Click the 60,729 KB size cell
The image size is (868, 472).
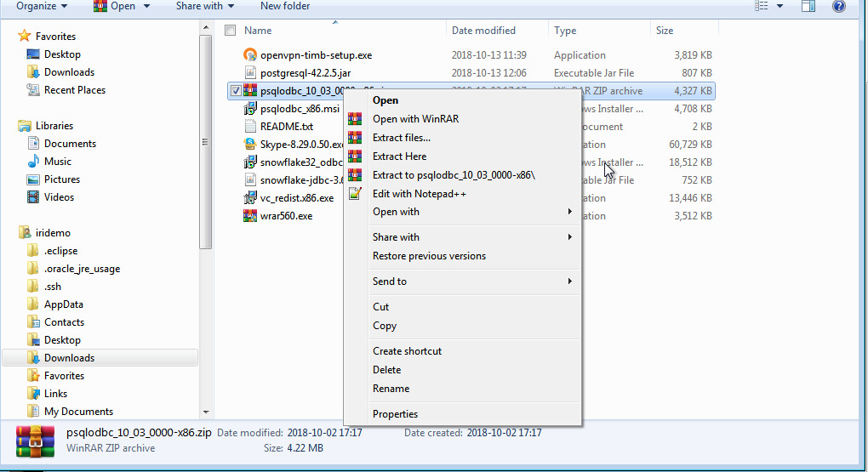coord(690,145)
